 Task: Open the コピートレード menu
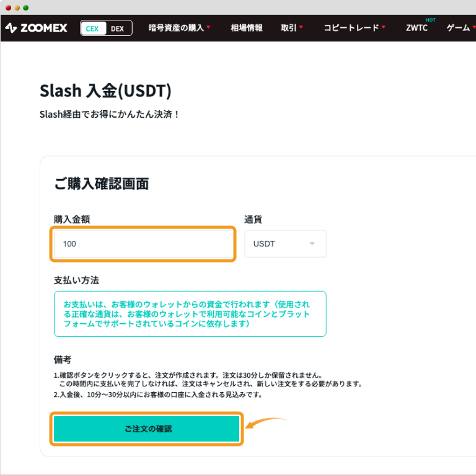pos(355,28)
